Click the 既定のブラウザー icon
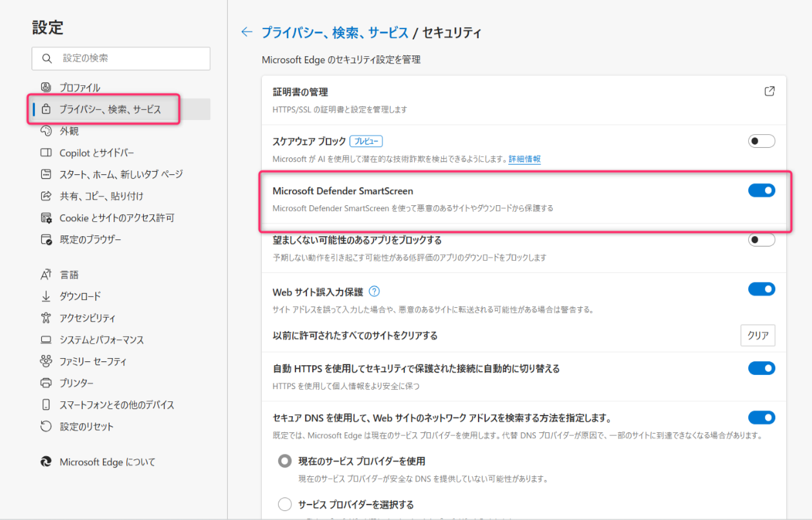Viewport: 812px width, 520px height. (46, 239)
